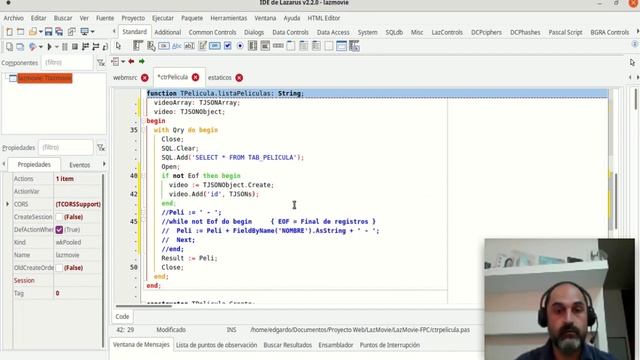Click the Open file folder icon
Screen dimensions: 640x360
tap(33, 32)
